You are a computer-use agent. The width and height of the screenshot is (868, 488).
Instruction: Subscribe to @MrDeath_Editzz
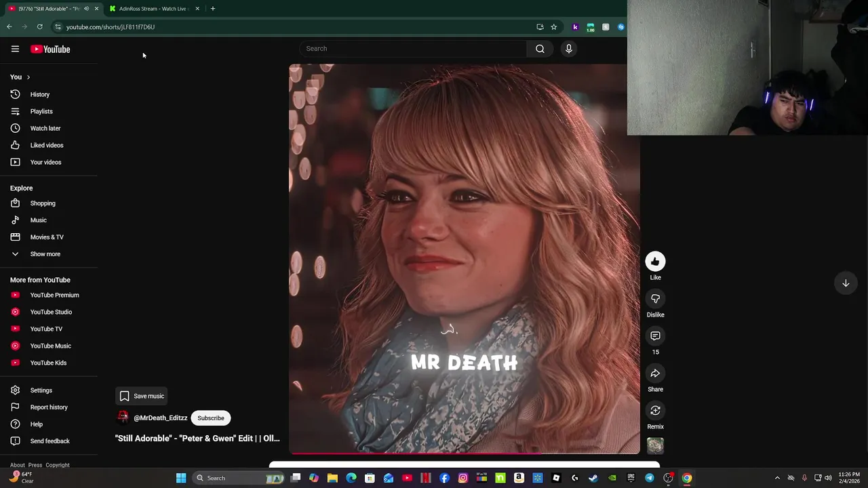click(x=211, y=418)
